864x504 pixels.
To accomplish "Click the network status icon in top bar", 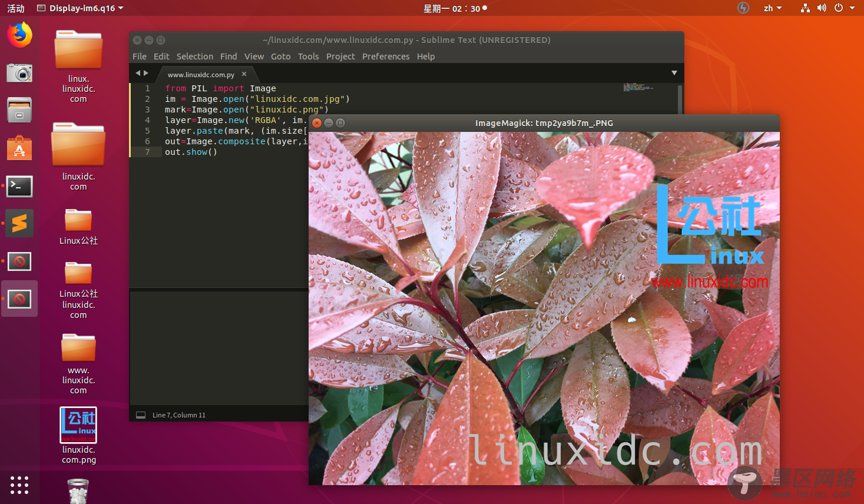I will [x=805, y=8].
